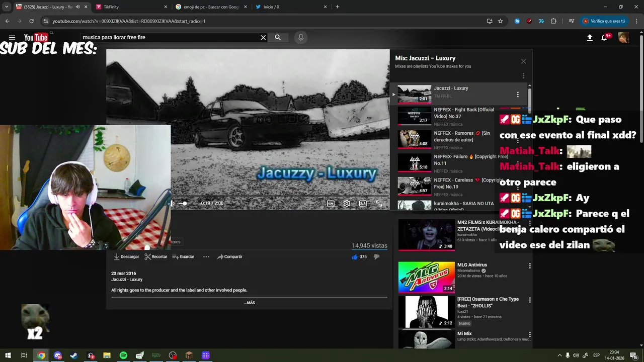This screenshot has height=362, width=644.
Task: Click the Shazam extension icon
Action: (517, 21)
